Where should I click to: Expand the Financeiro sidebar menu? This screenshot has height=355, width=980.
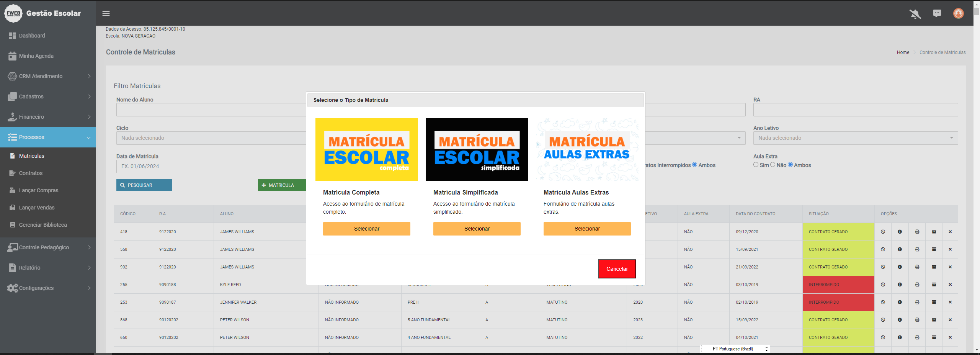(48, 117)
